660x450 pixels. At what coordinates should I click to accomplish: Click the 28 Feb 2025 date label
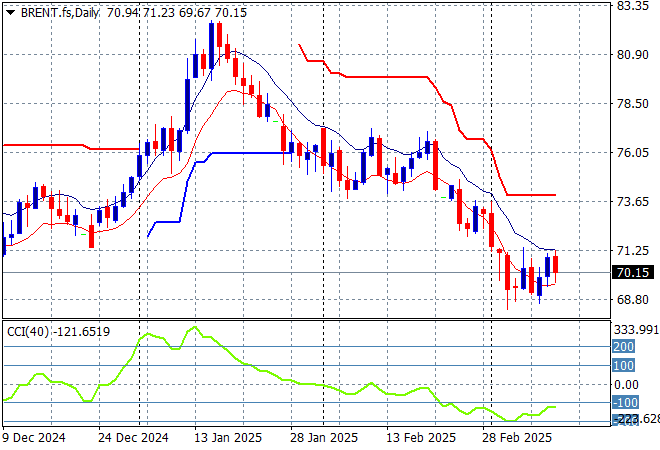tap(517, 438)
